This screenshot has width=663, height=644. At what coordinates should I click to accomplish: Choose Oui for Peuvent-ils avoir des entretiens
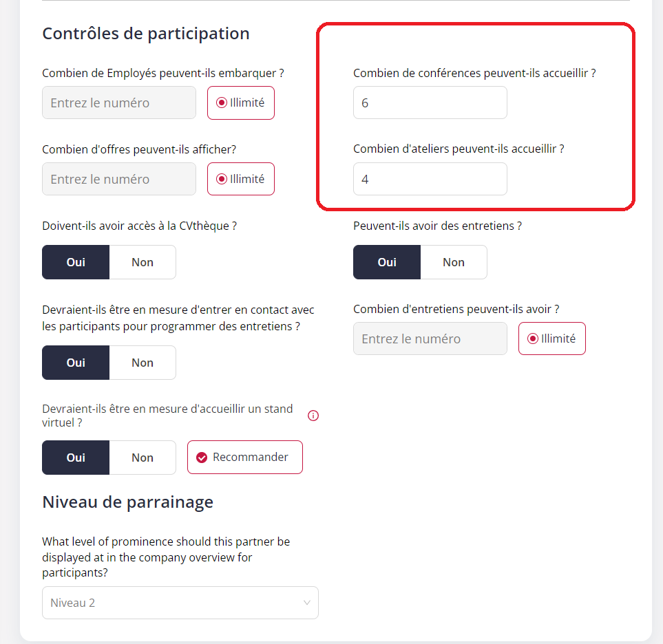387,262
